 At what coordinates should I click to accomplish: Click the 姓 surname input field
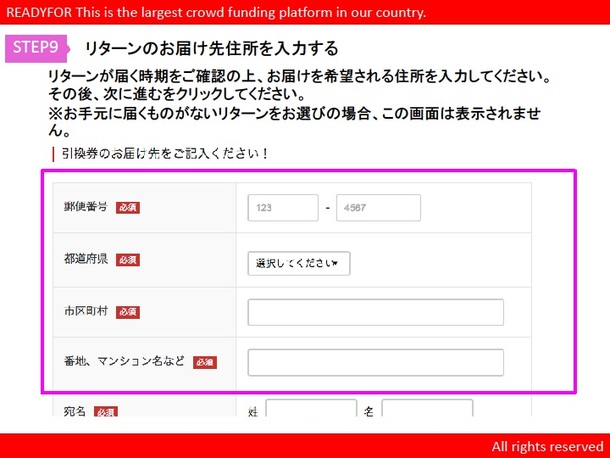click(x=311, y=411)
